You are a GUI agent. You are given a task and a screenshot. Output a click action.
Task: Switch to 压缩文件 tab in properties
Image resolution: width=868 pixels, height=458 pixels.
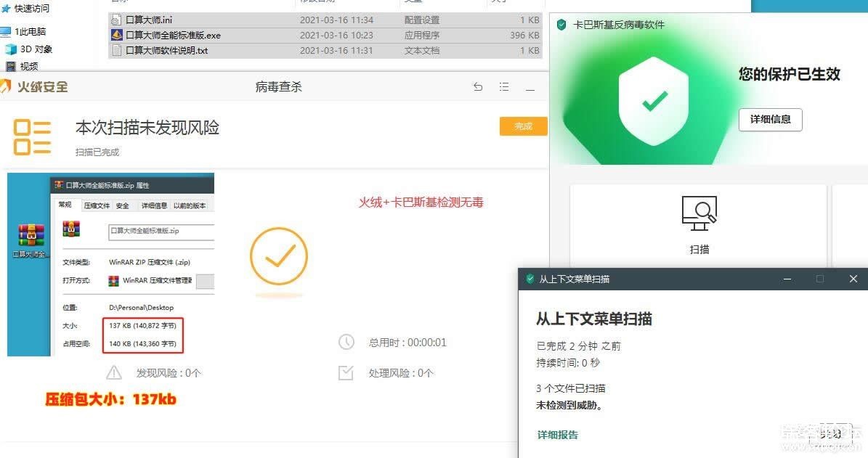coord(97,205)
